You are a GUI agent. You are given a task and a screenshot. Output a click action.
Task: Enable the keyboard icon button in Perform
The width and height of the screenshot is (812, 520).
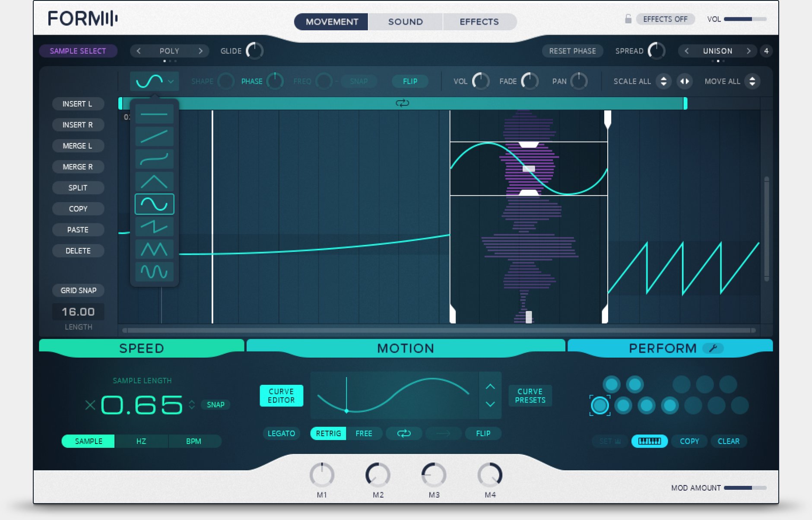[x=649, y=441]
